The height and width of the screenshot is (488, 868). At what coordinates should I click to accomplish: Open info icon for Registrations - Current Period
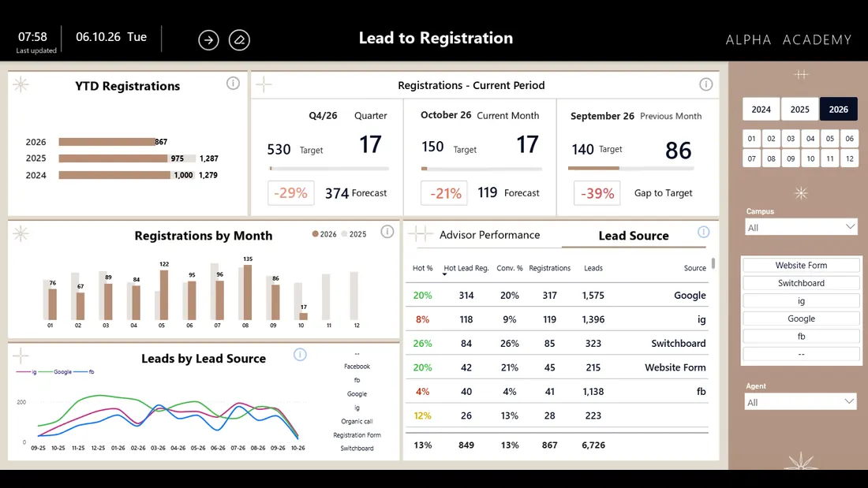pyautogui.click(x=705, y=84)
